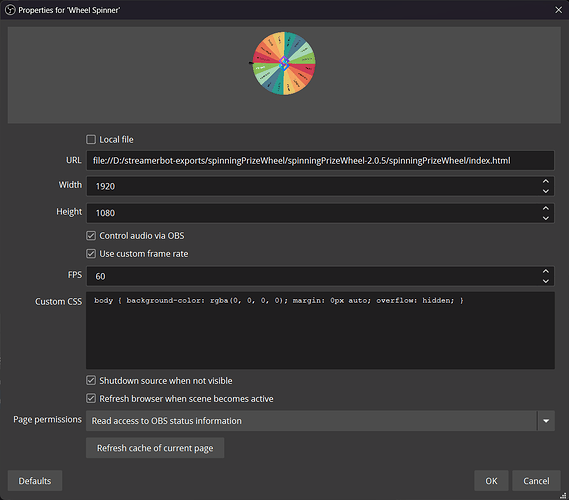Click the dialog title 'Properties for Wheel Spinner'

point(69,10)
